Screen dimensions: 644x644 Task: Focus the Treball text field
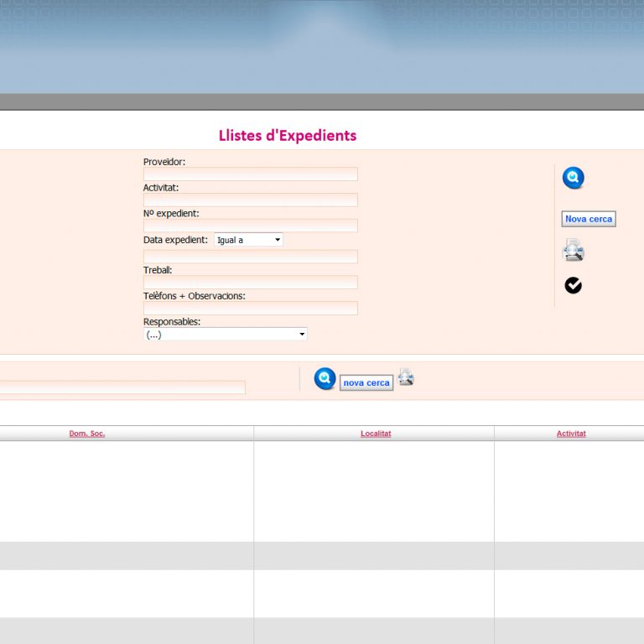coord(250,283)
